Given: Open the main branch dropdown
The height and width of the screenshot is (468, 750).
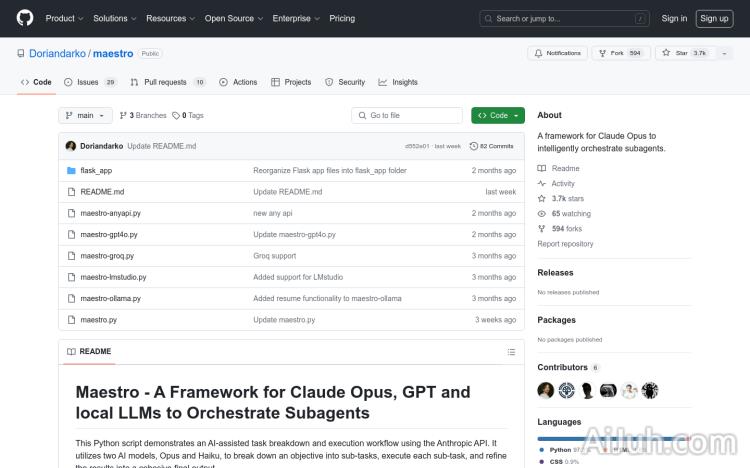Looking at the screenshot, I should click(85, 116).
